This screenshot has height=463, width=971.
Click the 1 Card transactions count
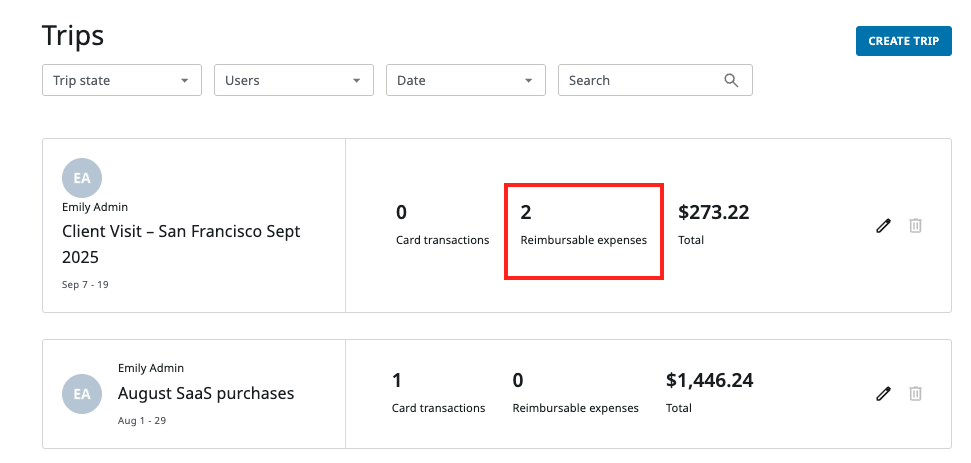coord(397,380)
